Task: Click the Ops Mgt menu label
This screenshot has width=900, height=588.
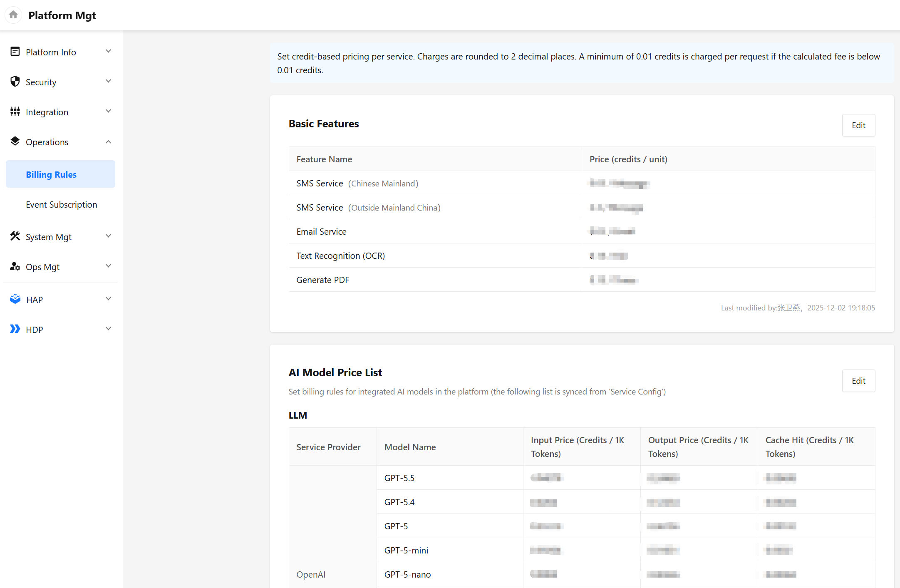Action: click(x=42, y=267)
